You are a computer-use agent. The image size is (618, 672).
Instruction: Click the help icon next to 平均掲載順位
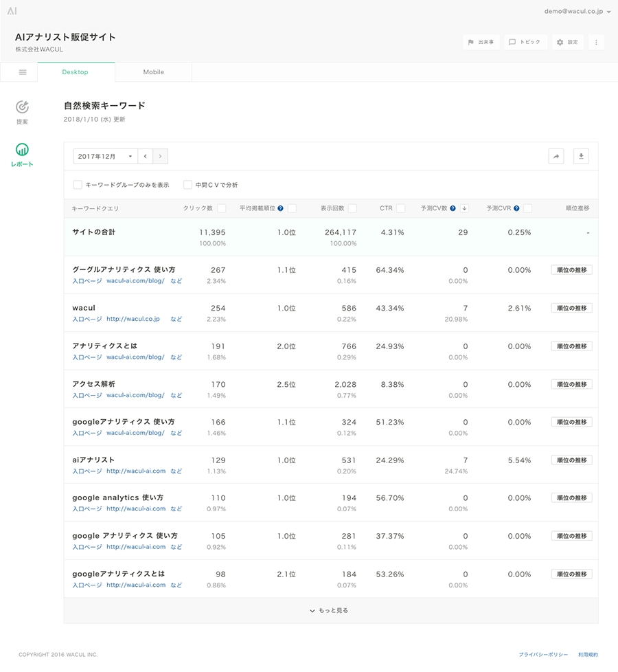tap(280, 208)
